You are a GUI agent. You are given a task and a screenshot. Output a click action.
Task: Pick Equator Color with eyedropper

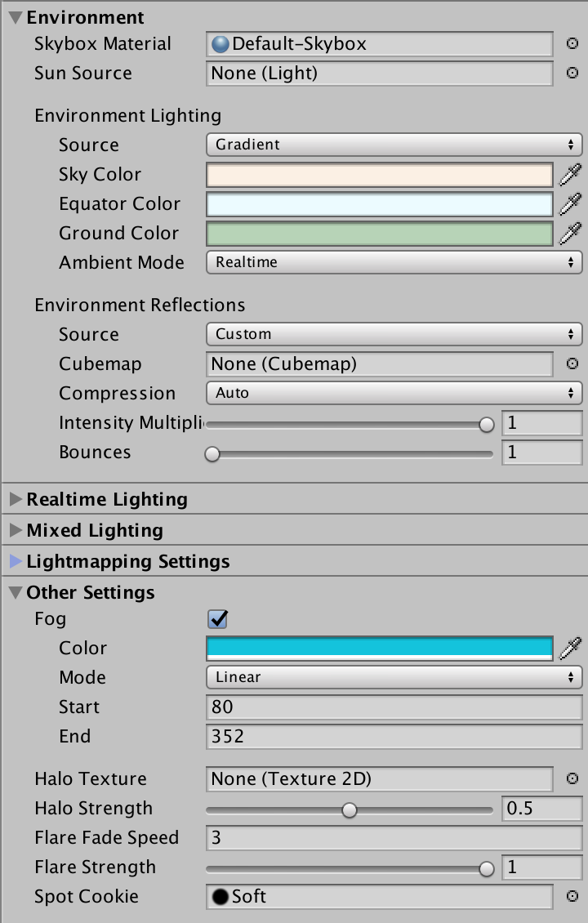click(x=570, y=204)
